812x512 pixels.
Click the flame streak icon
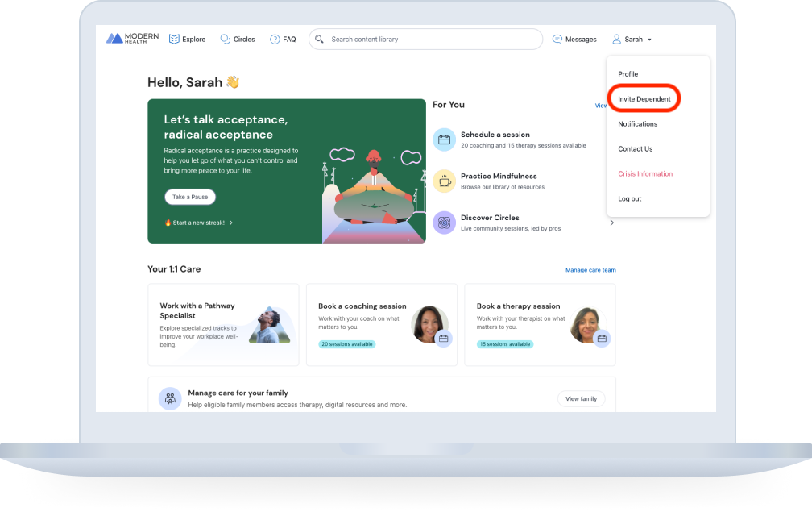click(168, 223)
